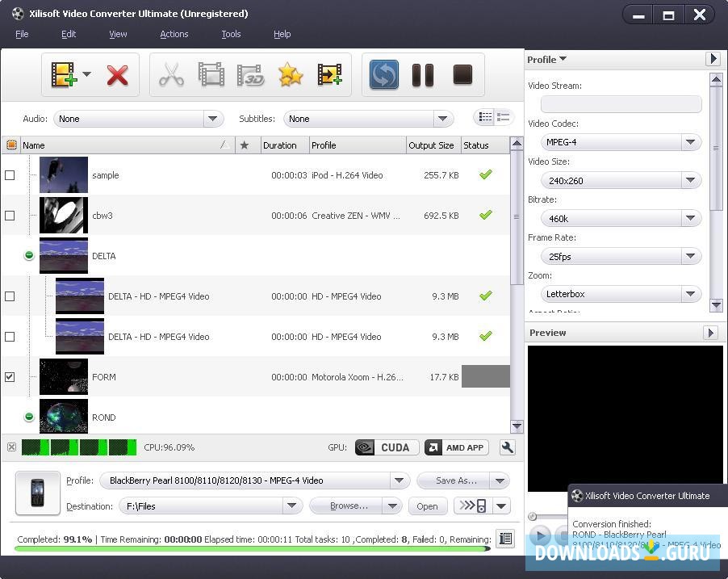Collapse the DELTA group
This screenshot has height=579, width=728.
point(29,255)
